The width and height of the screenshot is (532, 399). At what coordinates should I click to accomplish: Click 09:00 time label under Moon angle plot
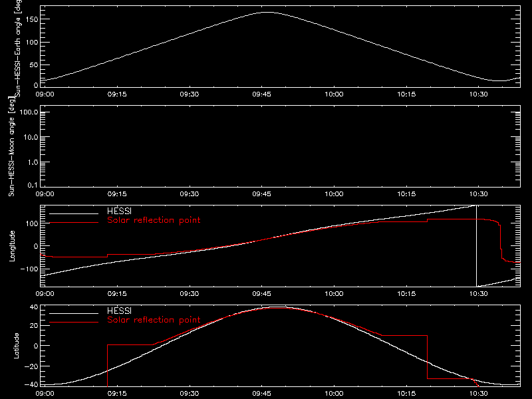(45, 194)
